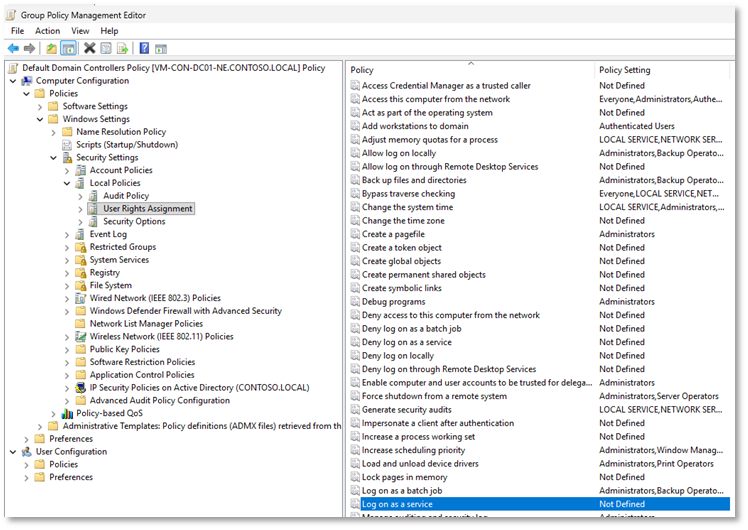Screen dimensions: 748x530
Task: Click the Export List toolbar icon
Action: pos(122,48)
